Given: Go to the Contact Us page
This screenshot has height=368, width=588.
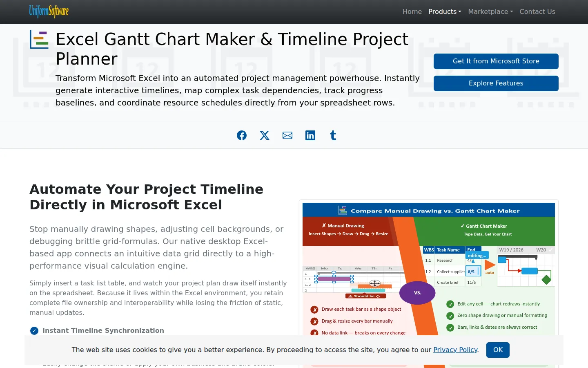Looking at the screenshot, I should tap(537, 11).
